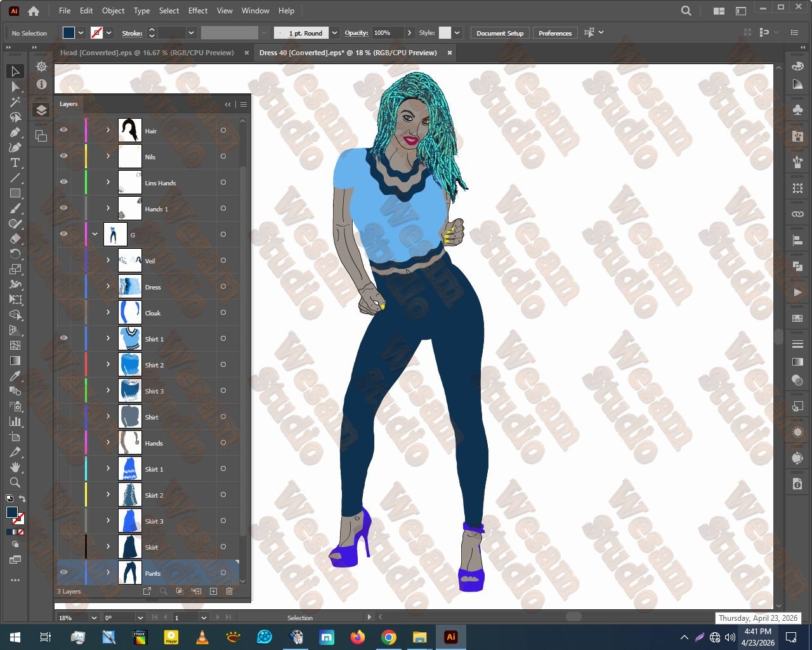Viewport: 812px width, 650px height.
Task: Hide the Pants layer
Action: click(63, 573)
